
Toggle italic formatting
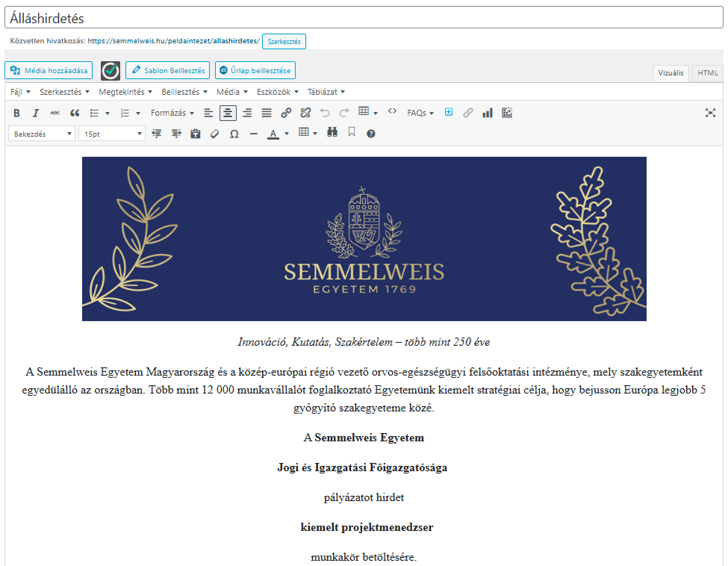pos(36,113)
